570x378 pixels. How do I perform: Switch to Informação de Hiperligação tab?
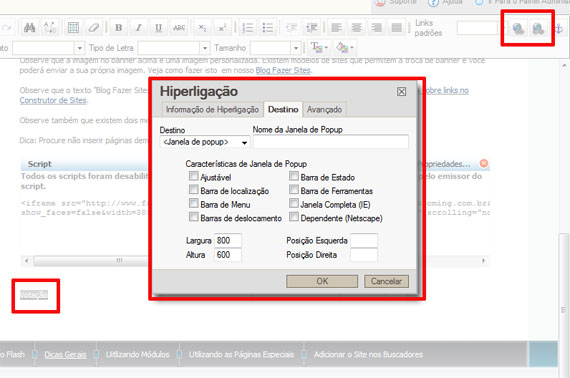coord(212,109)
